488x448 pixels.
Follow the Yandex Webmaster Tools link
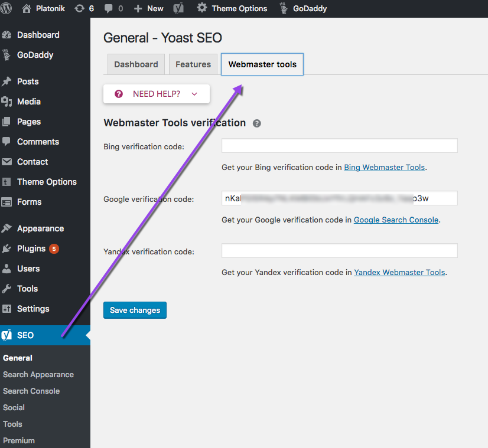point(399,272)
